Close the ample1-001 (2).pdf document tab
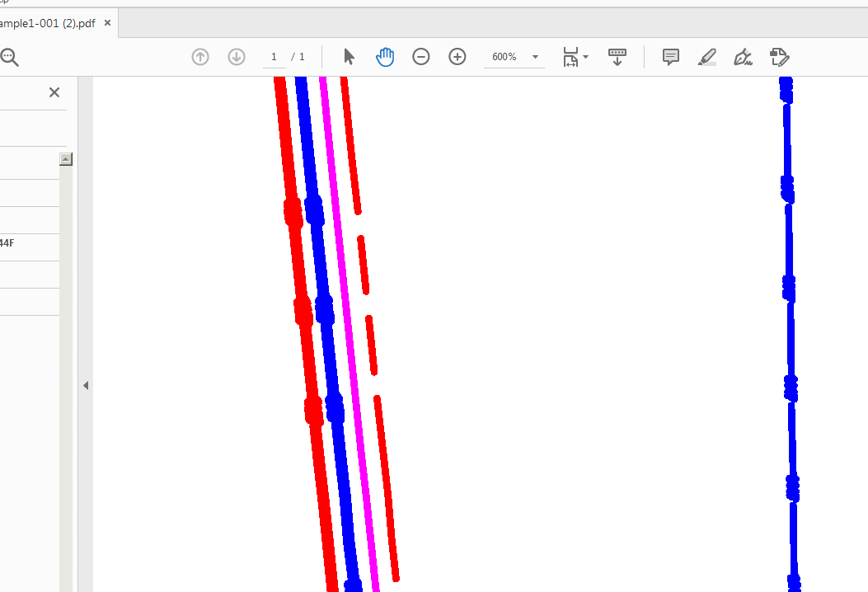 coord(107,23)
